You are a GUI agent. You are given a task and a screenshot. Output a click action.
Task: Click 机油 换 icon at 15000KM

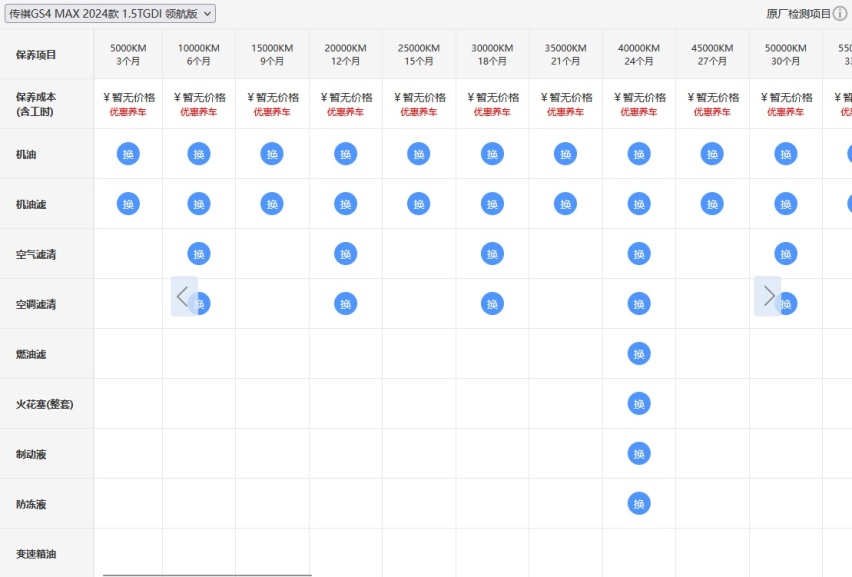pos(272,154)
